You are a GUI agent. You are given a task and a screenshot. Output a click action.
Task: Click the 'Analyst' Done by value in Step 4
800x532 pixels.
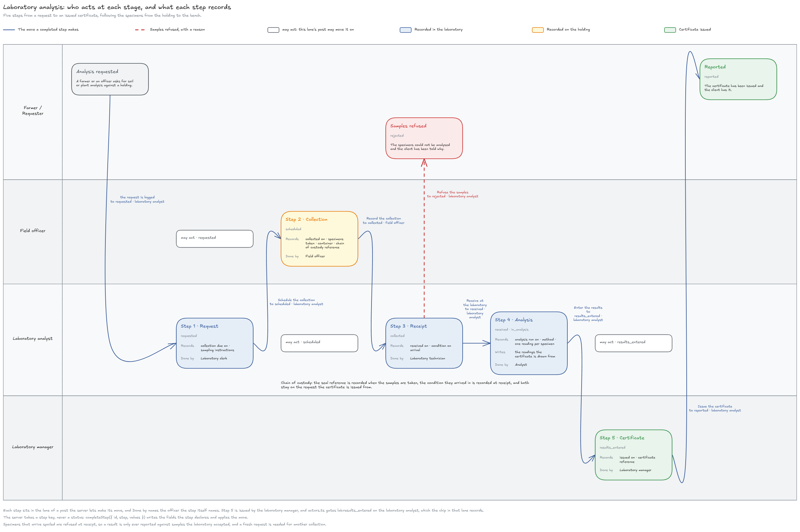pyautogui.click(x=521, y=365)
